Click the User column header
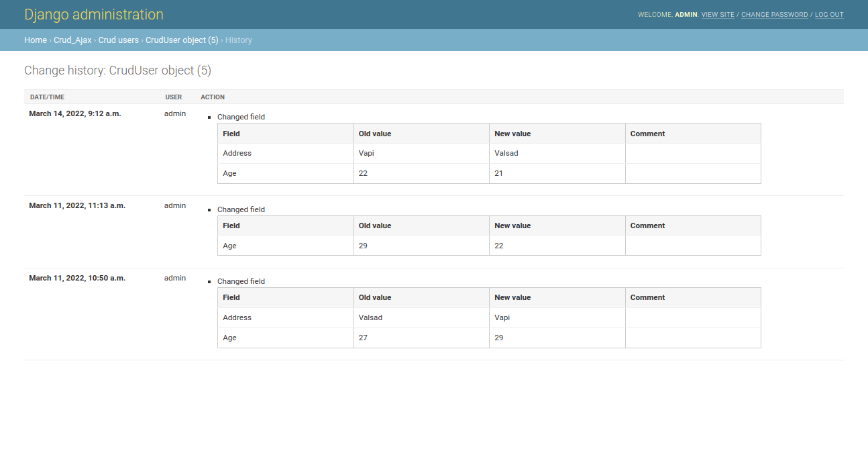This screenshot has height=451, width=868. click(x=173, y=97)
